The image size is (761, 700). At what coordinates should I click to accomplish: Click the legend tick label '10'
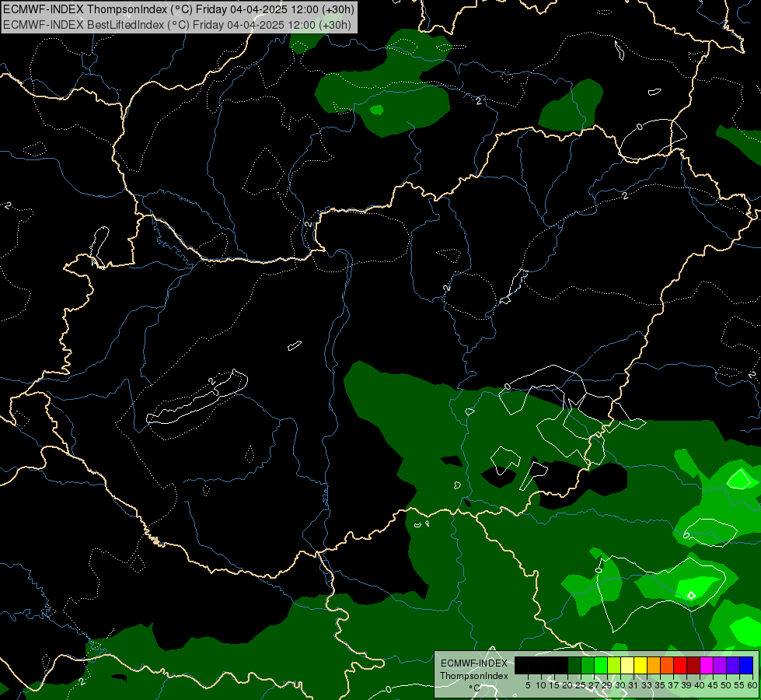coord(541,685)
